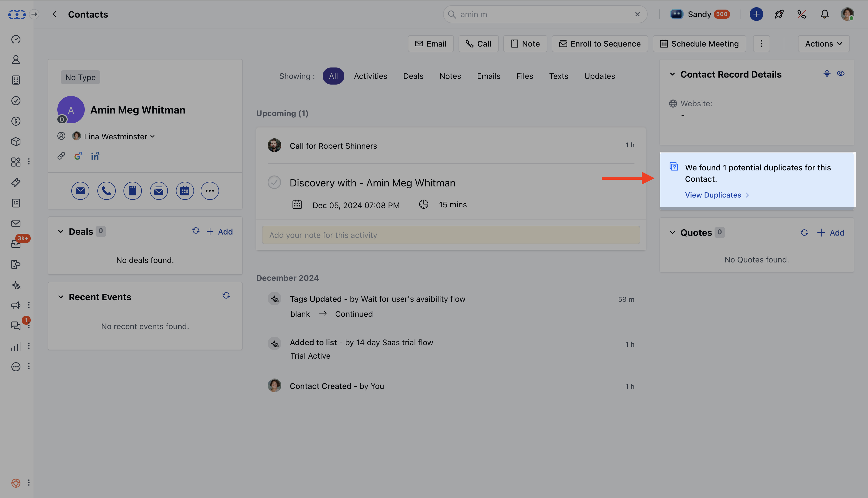
Task: Toggle eye visibility in Contact Record Details
Action: click(x=841, y=73)
